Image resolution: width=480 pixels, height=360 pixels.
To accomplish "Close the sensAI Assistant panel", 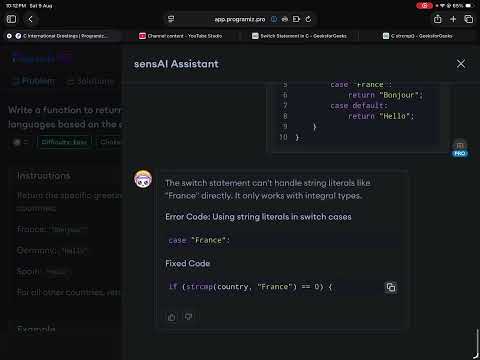I will click(461, 64).
